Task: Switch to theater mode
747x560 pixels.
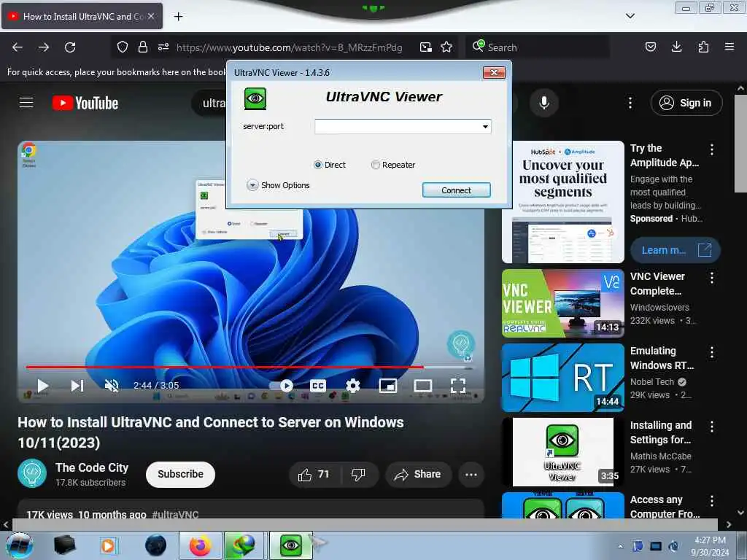Action: pyautogui.click(x=422, y=386)
